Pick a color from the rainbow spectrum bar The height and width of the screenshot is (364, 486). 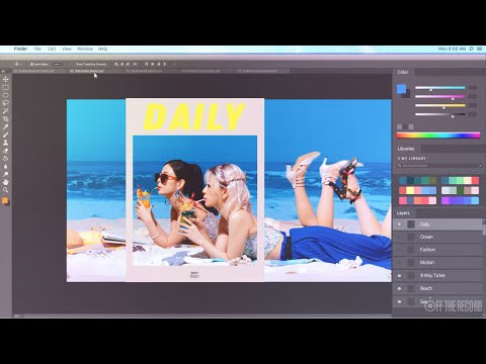[438, 135]
